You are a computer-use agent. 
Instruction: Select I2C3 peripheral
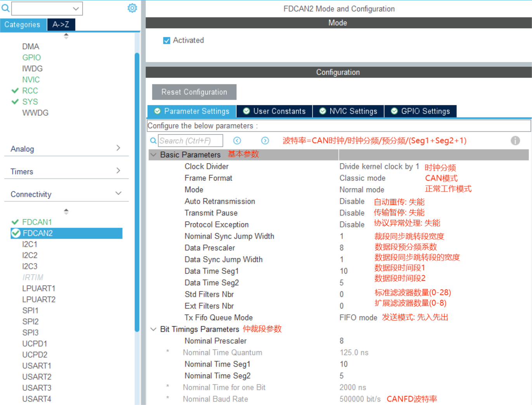(x=30, y=266)
